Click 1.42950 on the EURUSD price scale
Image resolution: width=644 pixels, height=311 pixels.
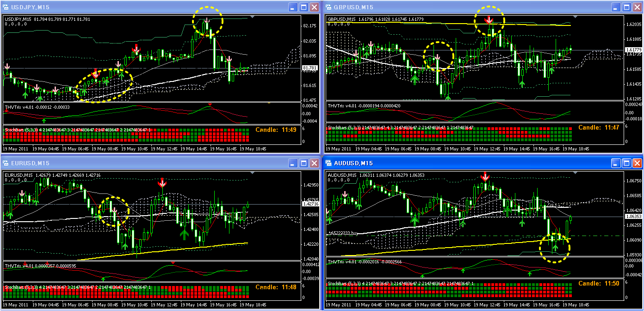(310, 185)
